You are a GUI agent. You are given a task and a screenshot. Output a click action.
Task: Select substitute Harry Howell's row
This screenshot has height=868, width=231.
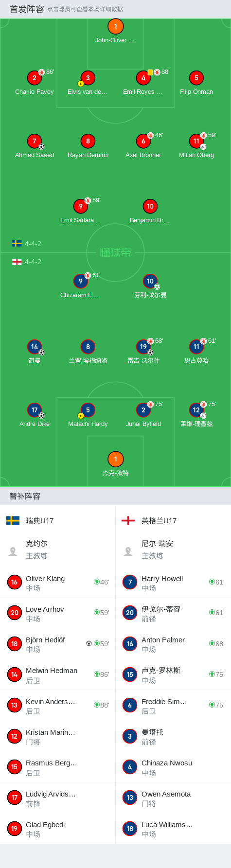tap(173, 582)
